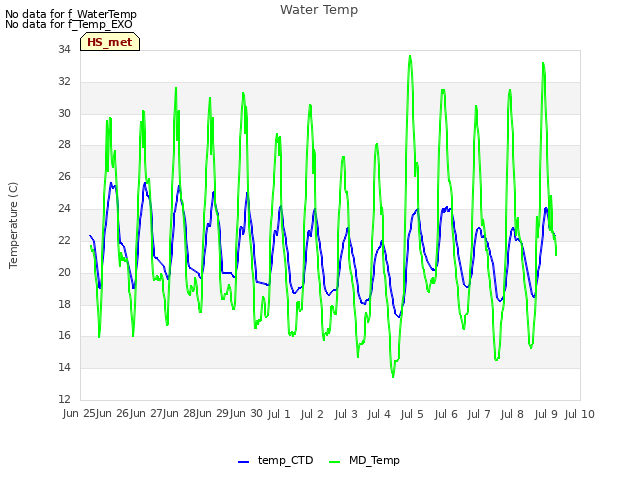
Task: Click the lowest MD_Temp trough near Jul 4
Action: coord(393,377)
